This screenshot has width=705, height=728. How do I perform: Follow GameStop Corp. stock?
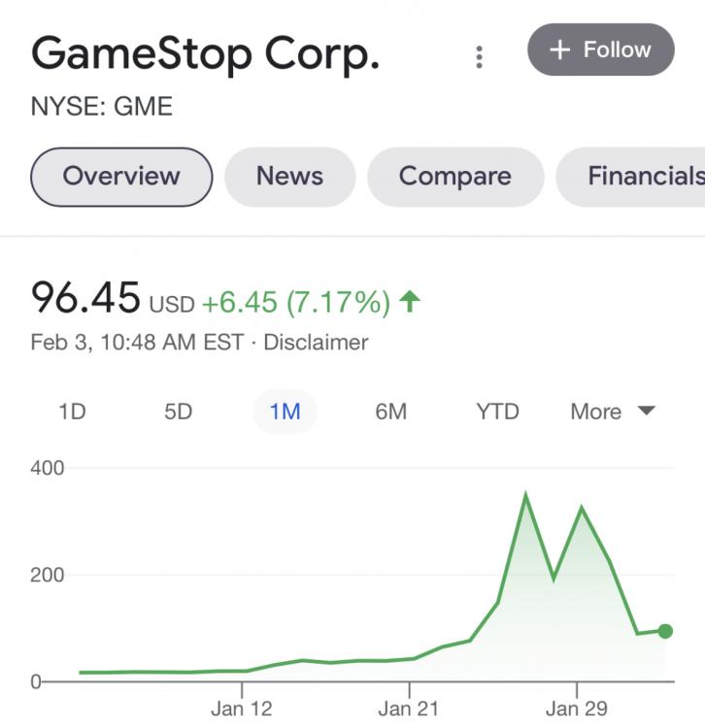click(x=600, y=50)
